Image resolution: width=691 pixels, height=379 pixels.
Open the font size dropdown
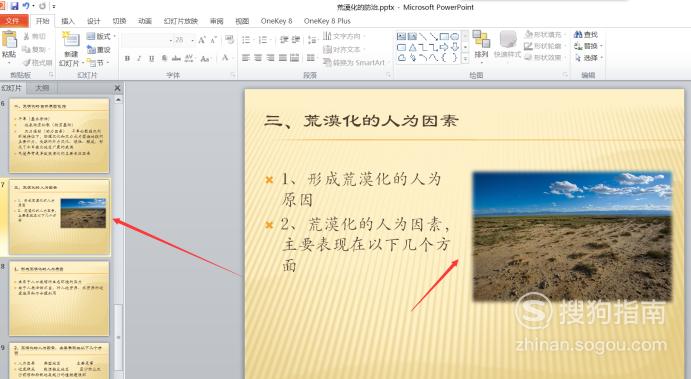[192, 40]
